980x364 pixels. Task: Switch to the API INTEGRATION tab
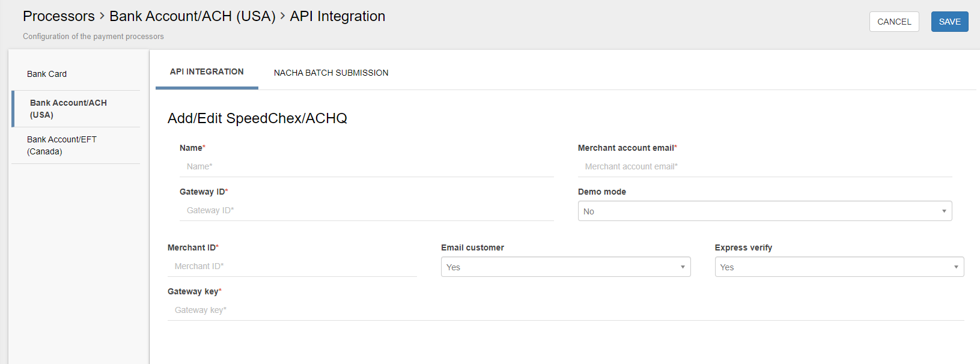[207, 71]
